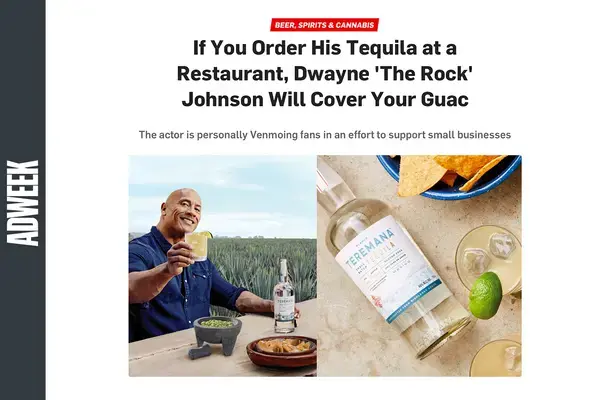600x400 pixels.
Task: Click the raised cocktail glass in the man's hand
Action: (198, 245)
